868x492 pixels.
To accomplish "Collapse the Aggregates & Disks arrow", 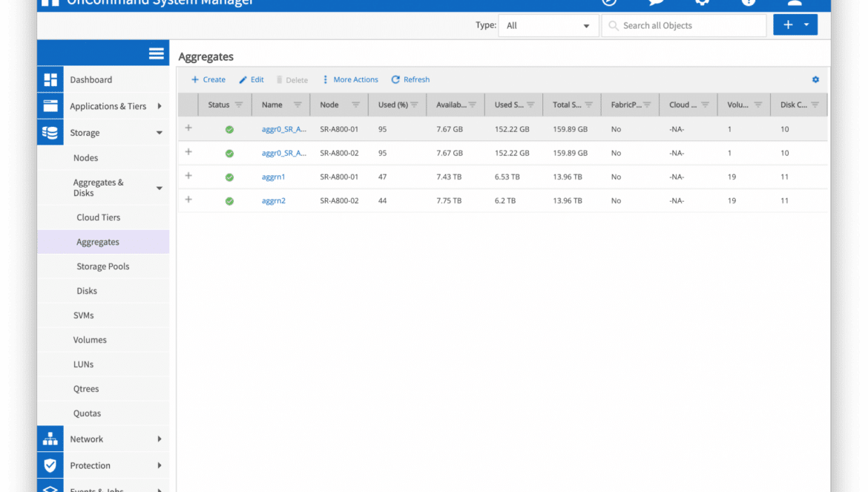I will point(160,188).
